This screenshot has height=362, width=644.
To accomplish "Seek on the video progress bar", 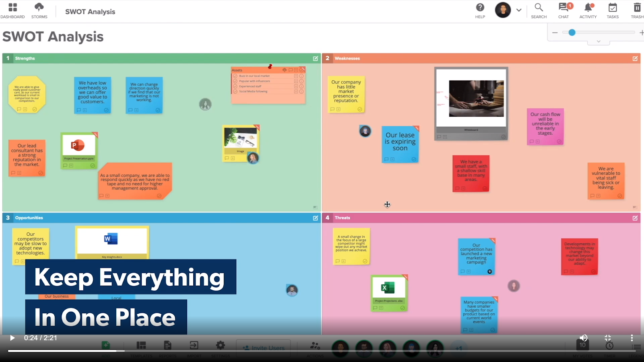I will click(322, 351).
